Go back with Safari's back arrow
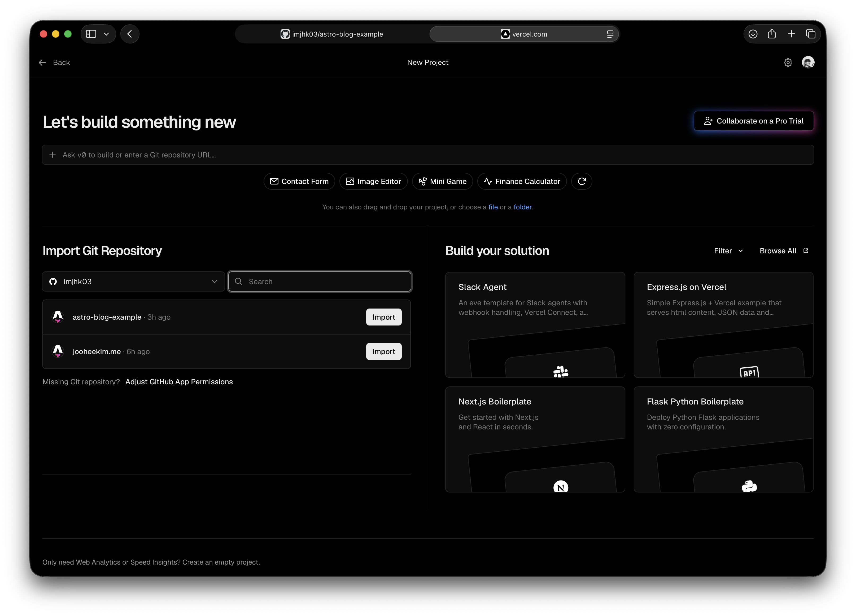Screen dimensions: 856x616 (130, 34)
